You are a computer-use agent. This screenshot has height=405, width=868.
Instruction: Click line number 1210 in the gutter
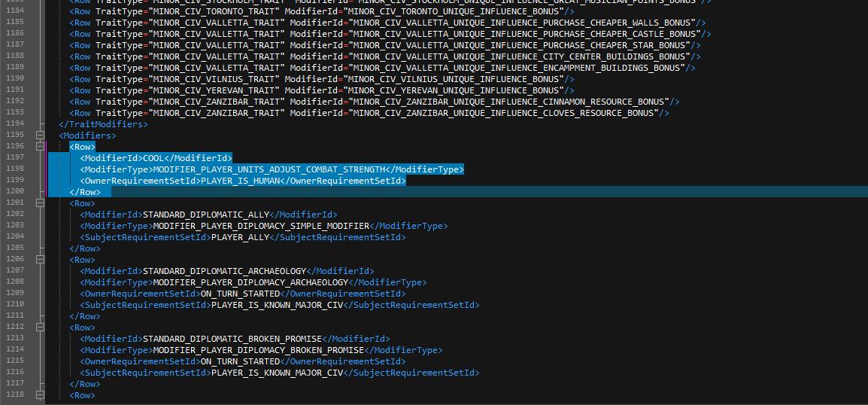point(15,305)
